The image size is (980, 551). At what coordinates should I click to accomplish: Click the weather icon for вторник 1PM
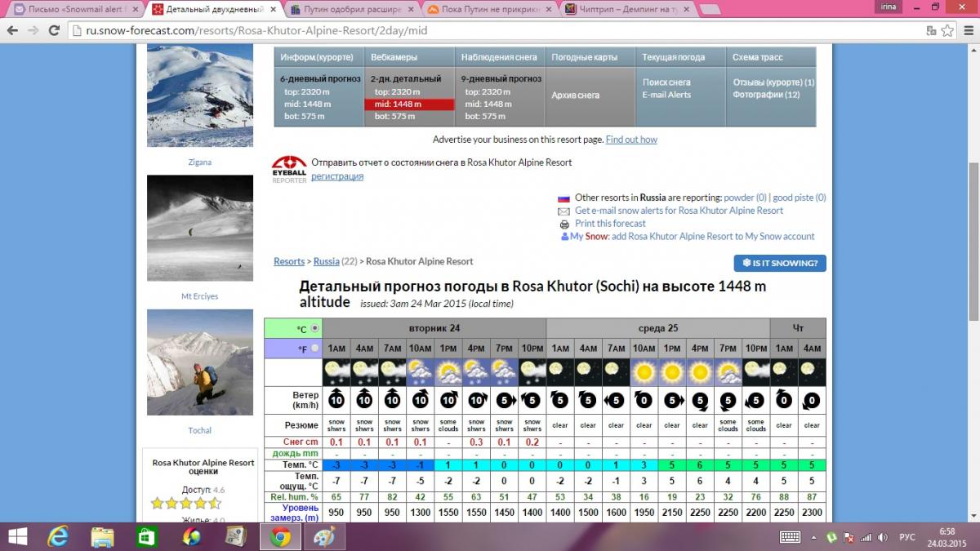click(448, 372)
